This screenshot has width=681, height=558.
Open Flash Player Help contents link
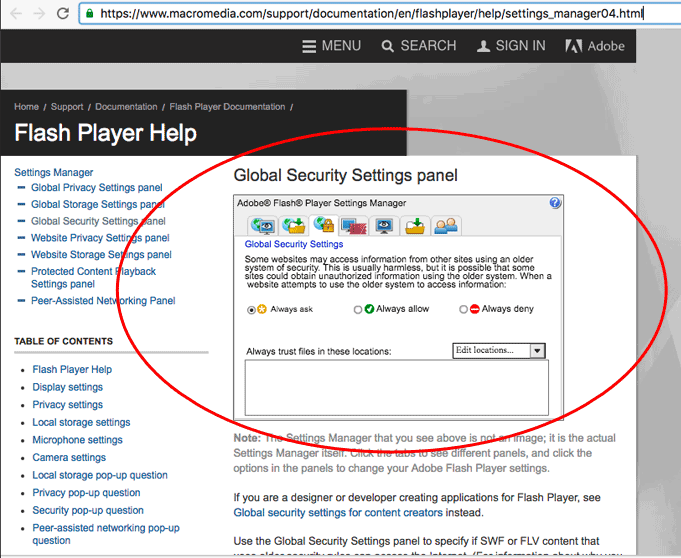tap(72, 370)
